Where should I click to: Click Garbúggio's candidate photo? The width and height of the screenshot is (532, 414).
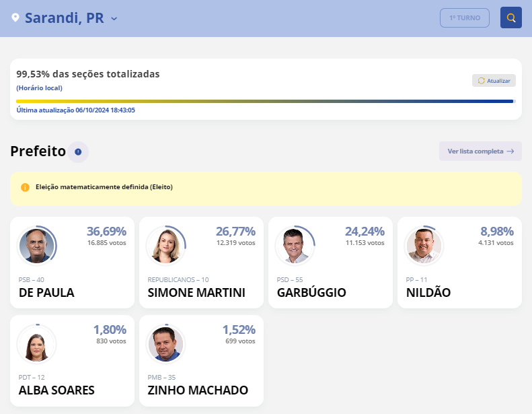click(x=295, y=246)
